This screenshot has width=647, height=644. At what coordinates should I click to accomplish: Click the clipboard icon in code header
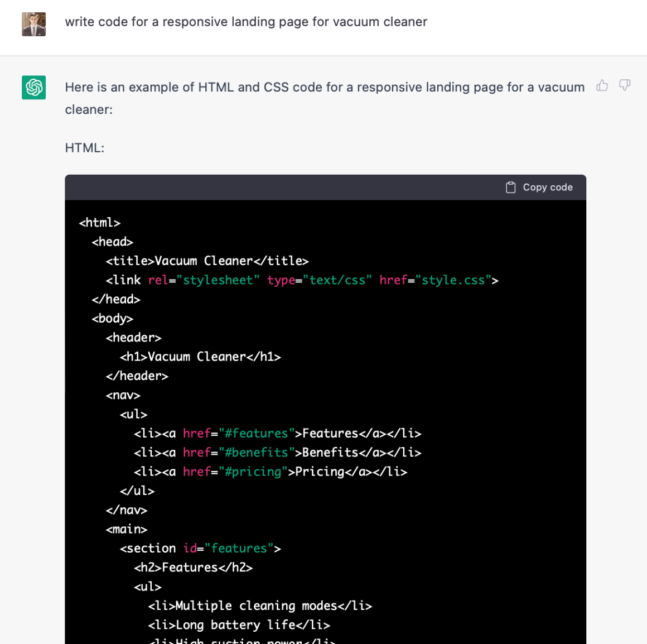[x=510, y=188]
